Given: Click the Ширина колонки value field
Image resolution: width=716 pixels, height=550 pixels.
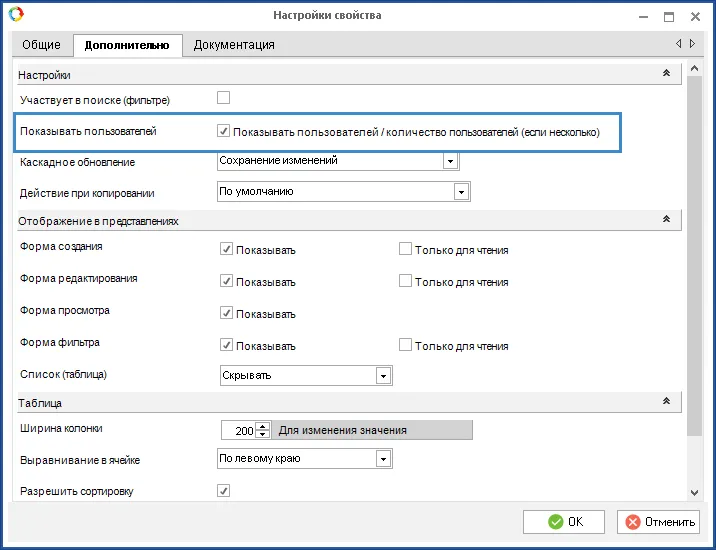Looking at the screenshot, I should 238,430.
